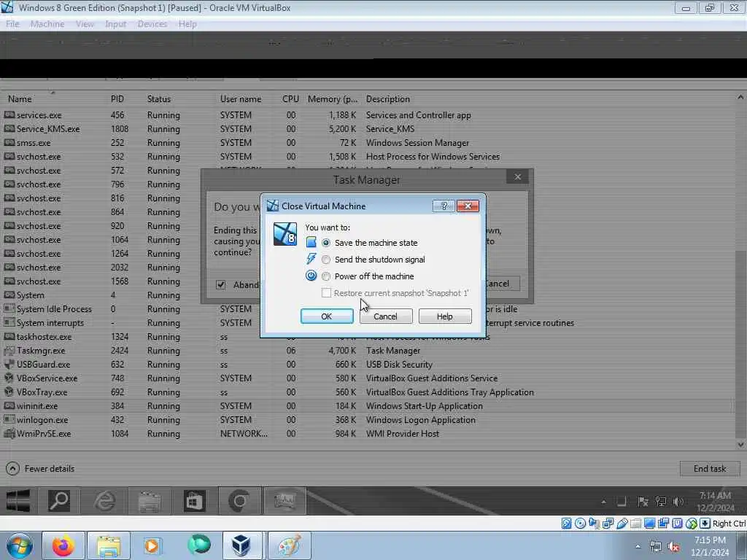Screen dimensions: 747x560
Task: Sort processes by PID column
Action: (117, 99)
